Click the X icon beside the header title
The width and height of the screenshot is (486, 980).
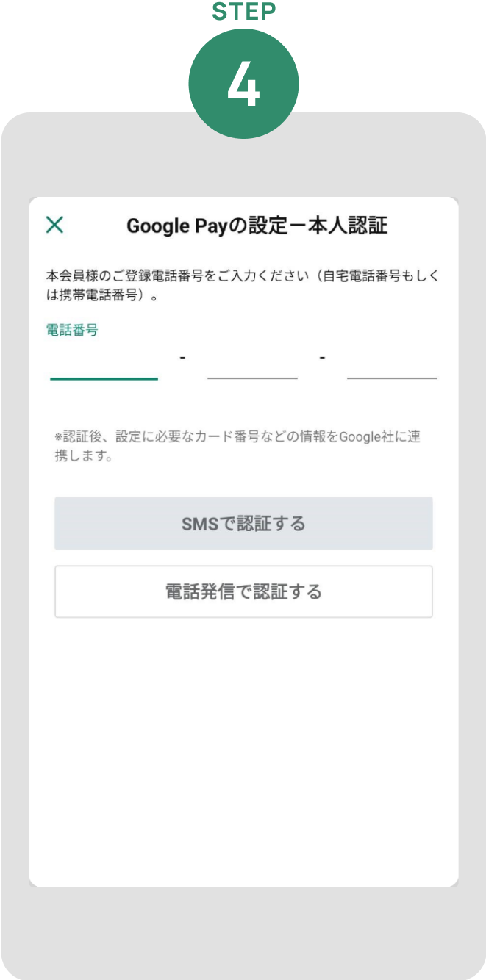click(x=54, y=225)
